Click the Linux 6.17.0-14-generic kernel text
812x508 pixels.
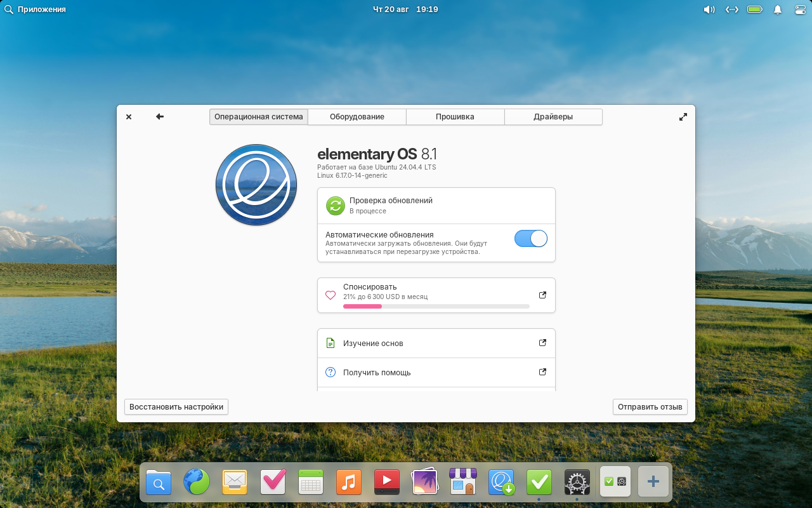[352, 175]
